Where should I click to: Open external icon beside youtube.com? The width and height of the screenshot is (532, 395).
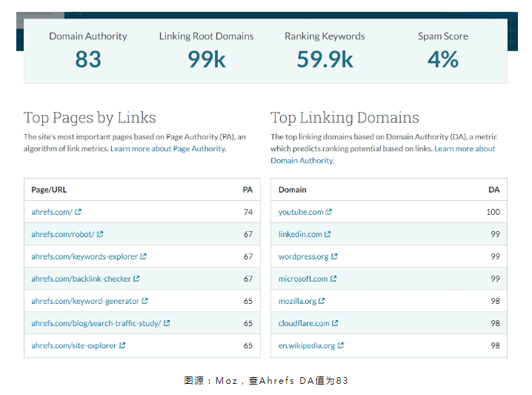[329, 212]
